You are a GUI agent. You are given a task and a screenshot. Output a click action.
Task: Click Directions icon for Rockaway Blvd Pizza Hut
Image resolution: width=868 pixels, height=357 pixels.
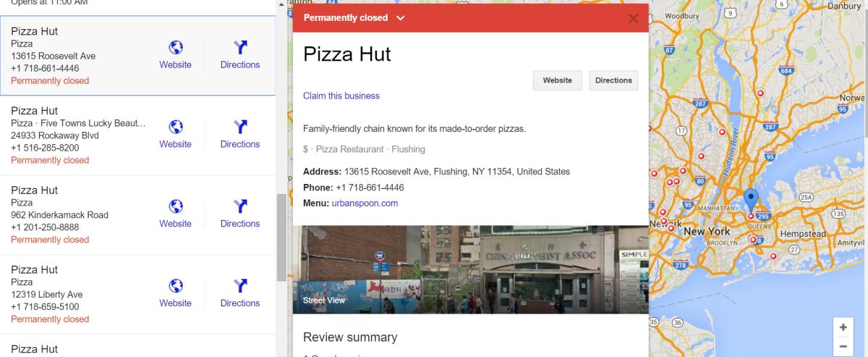pos(240,127)
